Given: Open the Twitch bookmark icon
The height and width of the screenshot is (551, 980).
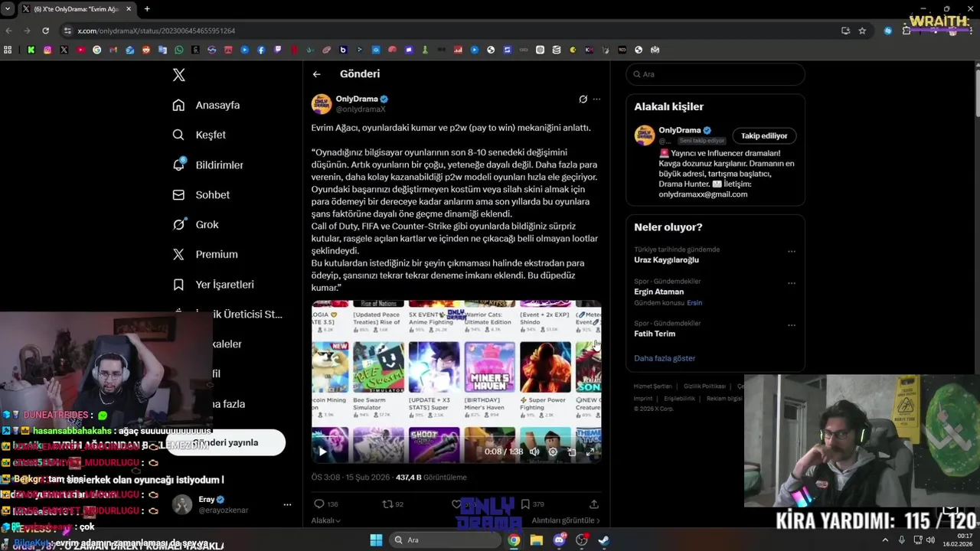Looking at the screenshot, I should [x=277, y=50].
